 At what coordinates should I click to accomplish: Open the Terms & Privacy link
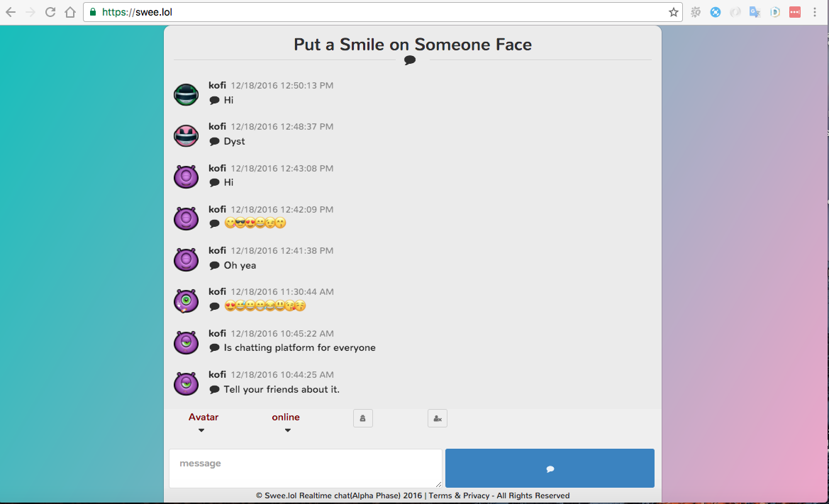click(459, 495)
